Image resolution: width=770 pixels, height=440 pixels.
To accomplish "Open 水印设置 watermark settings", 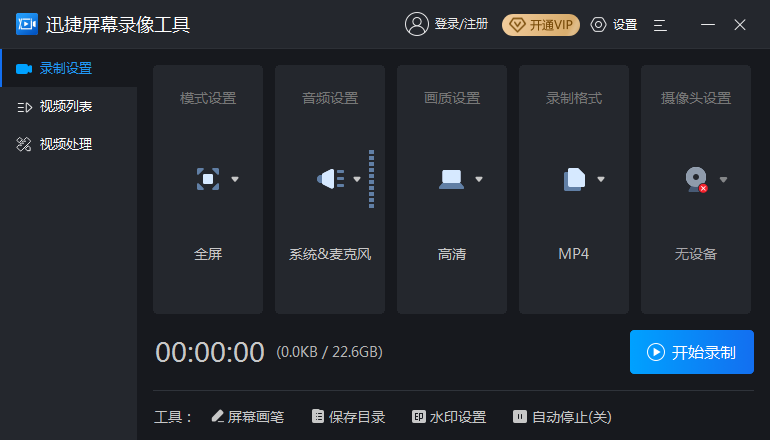I will pos(449,417).
